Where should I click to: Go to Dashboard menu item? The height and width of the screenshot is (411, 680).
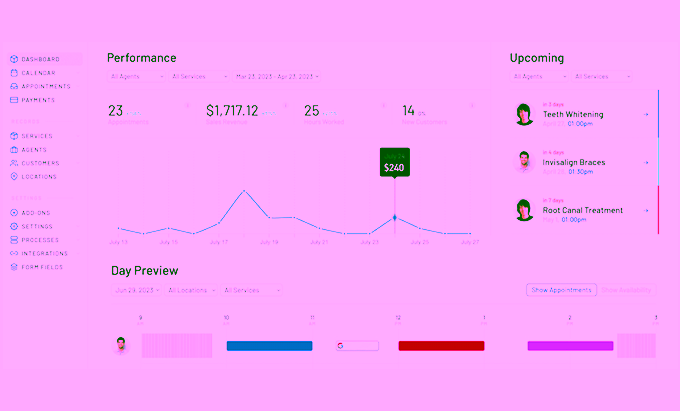40,59
